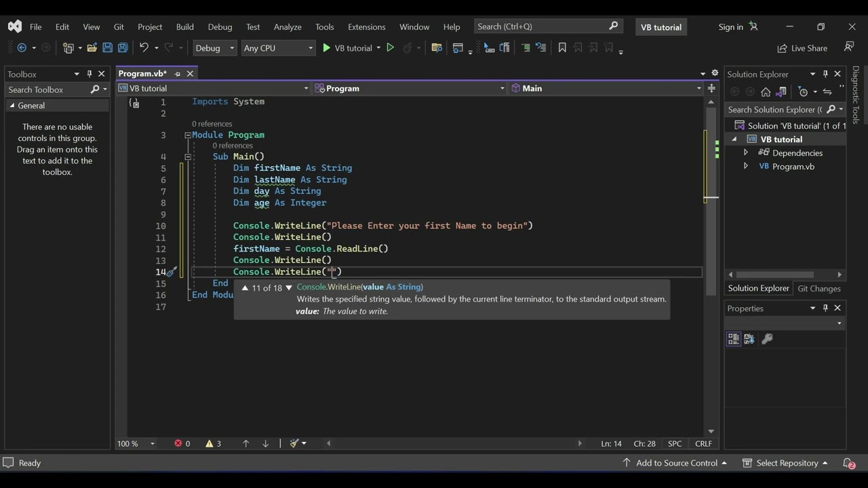Open the File menu
This screenshot has width=868, height=488.
point(36,26)
